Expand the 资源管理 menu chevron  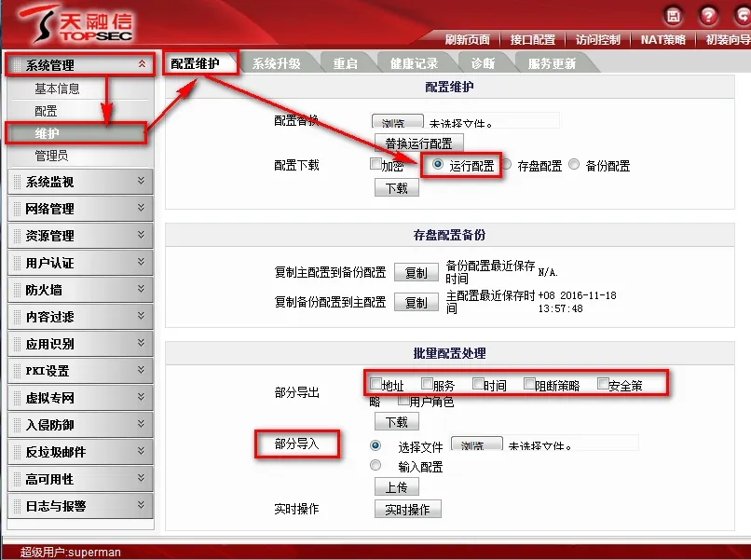coord(141,234)
